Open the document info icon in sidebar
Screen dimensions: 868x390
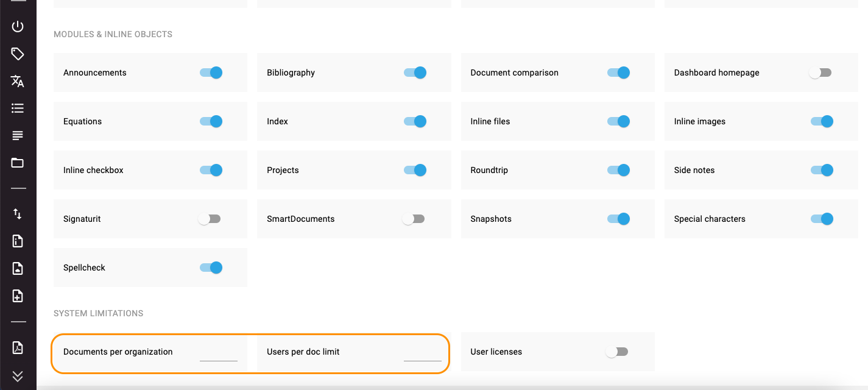click(x=18, y=241)
